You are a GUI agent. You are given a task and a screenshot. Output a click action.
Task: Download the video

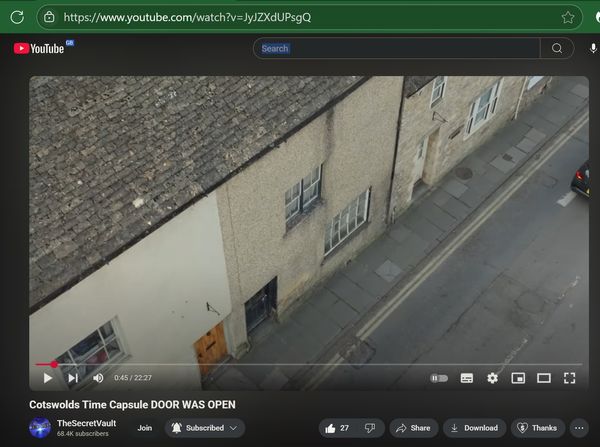[474, 428]
